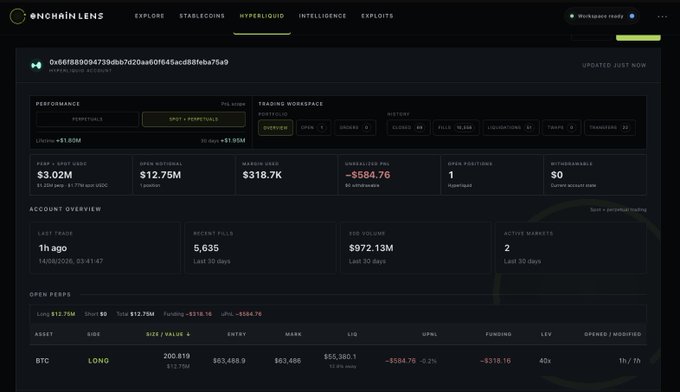Viewport: 680px width, 392px height.
Task: Sort by the Liq column header
Action: pyautogui.click(x=353, y=334)
